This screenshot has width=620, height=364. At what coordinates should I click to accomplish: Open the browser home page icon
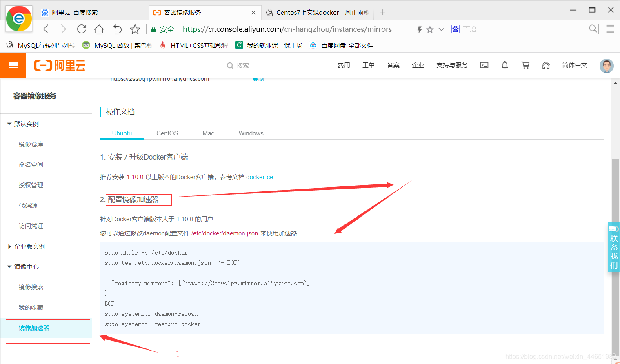tap(99, 29)
